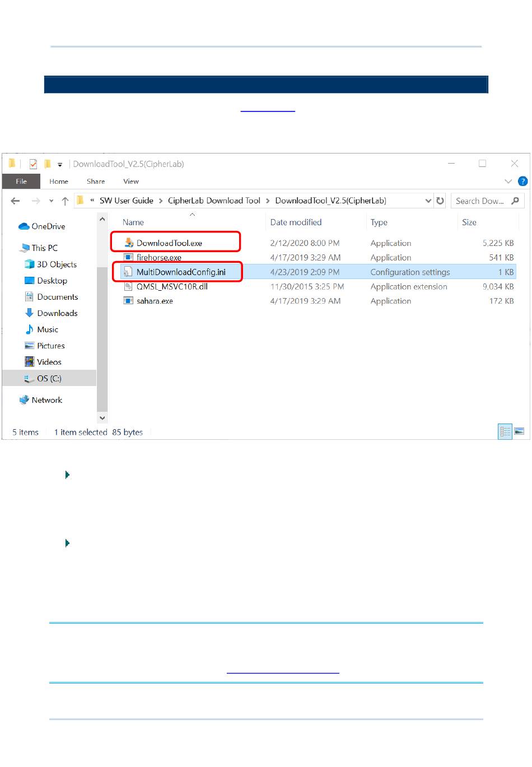Switch to the Home ribbon tab
Viewport: 532px width, 767px height.
point(59,182)
